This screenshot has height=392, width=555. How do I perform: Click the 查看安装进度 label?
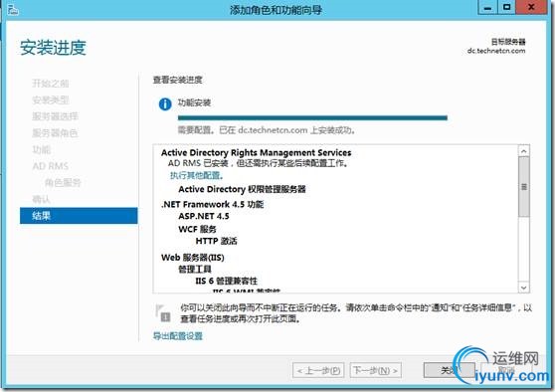(x=178, y=80)
